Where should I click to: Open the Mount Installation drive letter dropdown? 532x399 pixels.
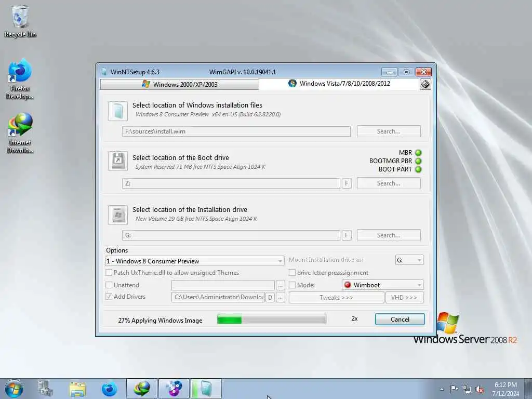coord(409,260)
